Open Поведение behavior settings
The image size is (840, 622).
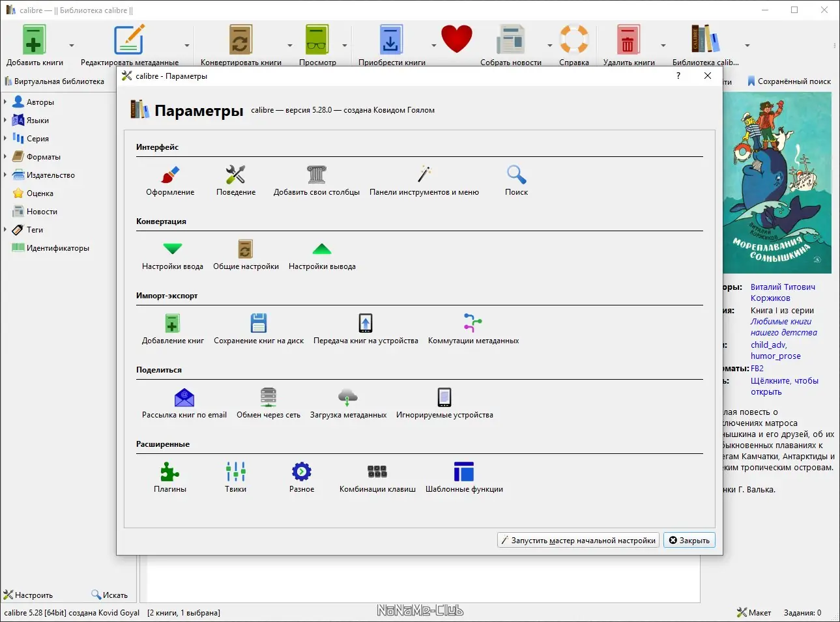coord(235,180)
